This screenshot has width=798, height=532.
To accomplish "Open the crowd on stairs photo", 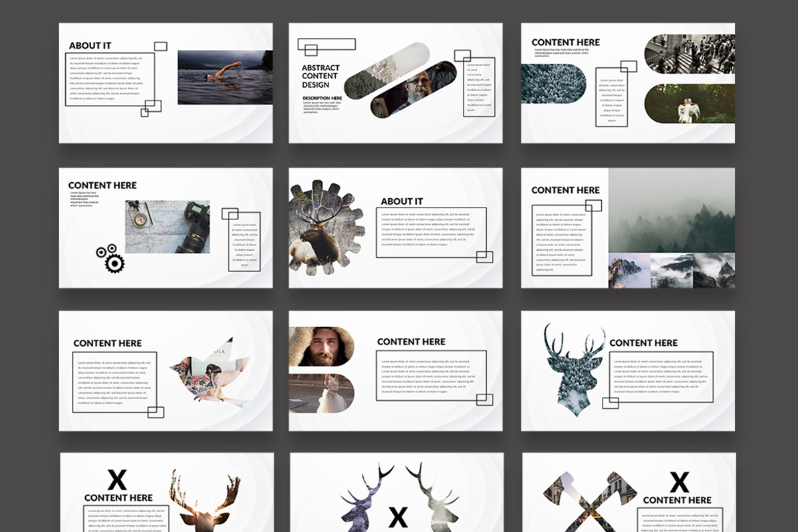I will 690,54.
